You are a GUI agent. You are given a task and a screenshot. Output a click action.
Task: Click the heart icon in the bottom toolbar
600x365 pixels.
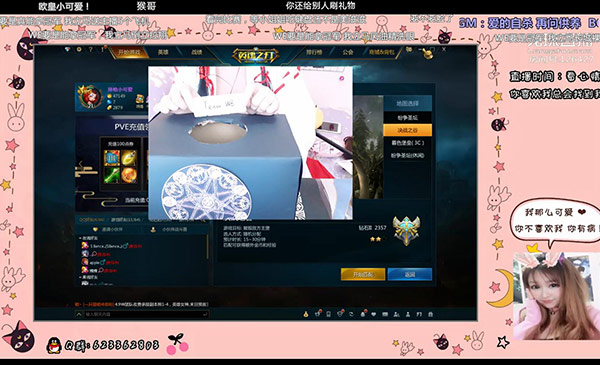click(x=374, y=314)
